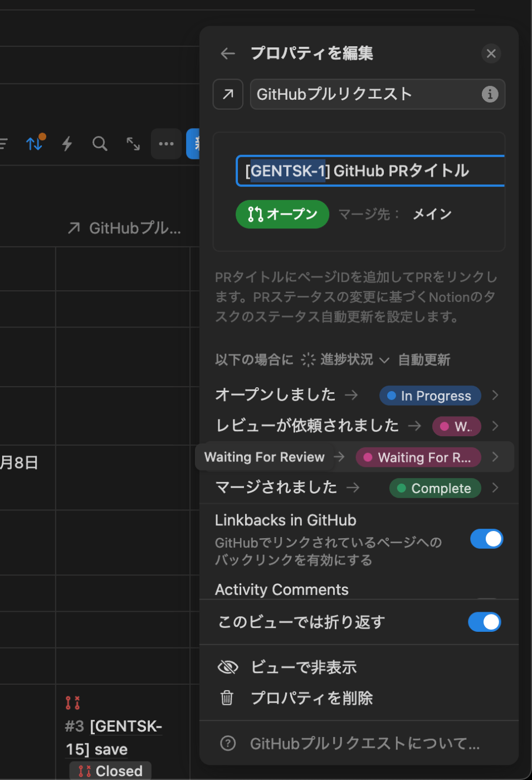Select the レビューが依頼されました rule label
Screen dimensions: 532x780
point(307,426)
